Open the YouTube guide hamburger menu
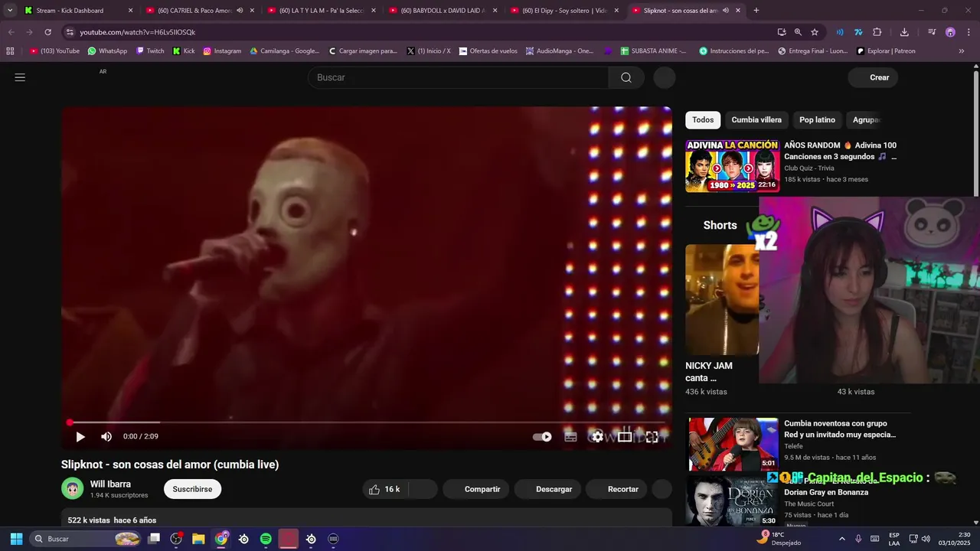 [20, 77]
